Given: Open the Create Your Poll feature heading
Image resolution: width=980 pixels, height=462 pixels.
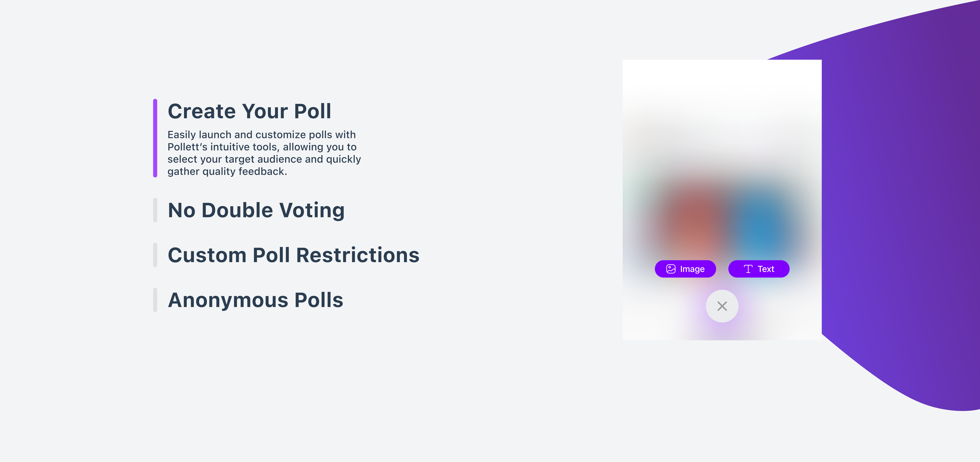Looking at the screenshot, I should click(250, 111).
